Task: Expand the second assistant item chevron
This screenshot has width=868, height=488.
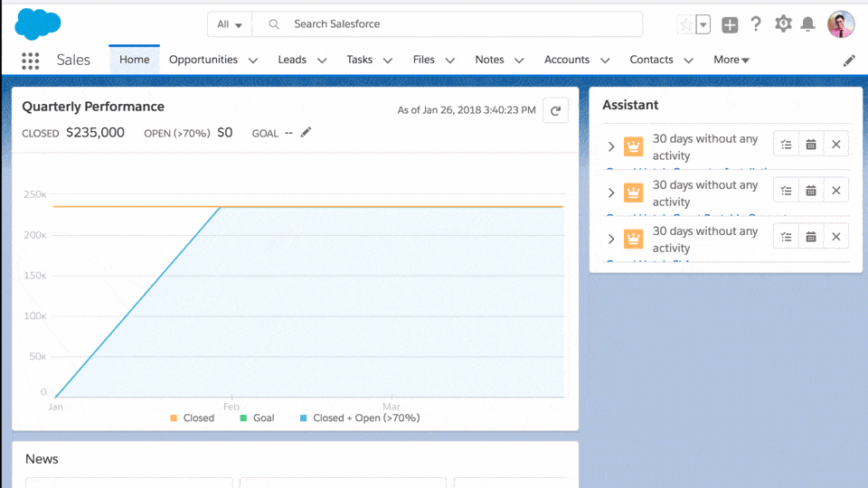Action: click(x=611, y=192)
